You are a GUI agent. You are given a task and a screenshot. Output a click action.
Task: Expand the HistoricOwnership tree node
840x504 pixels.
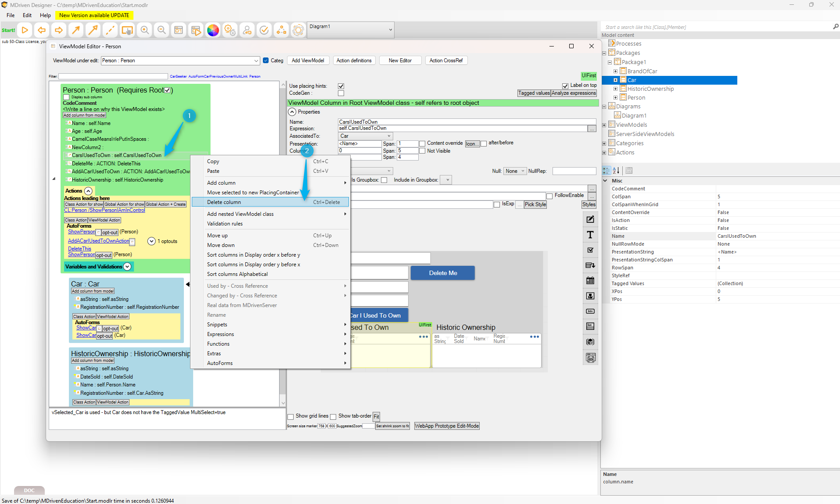615,89
